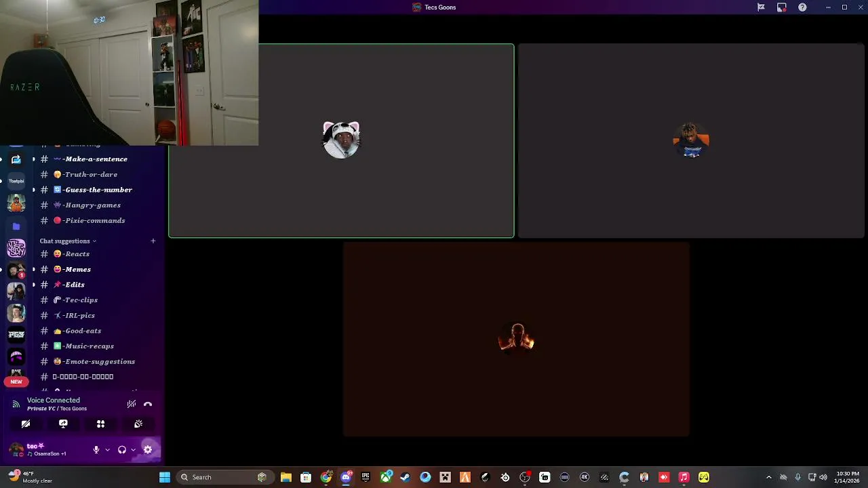Open the Private VC / Tecs Goons link
This screenshot has width=868, height=488.
(57, 409)
